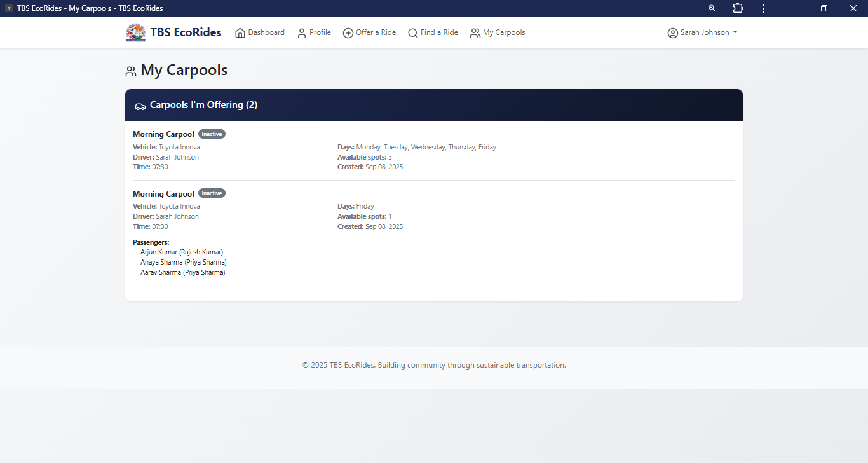Select passenger Arjun Kumar (Rajesh Kumar)
868x463 pixels.
(182, 252)
